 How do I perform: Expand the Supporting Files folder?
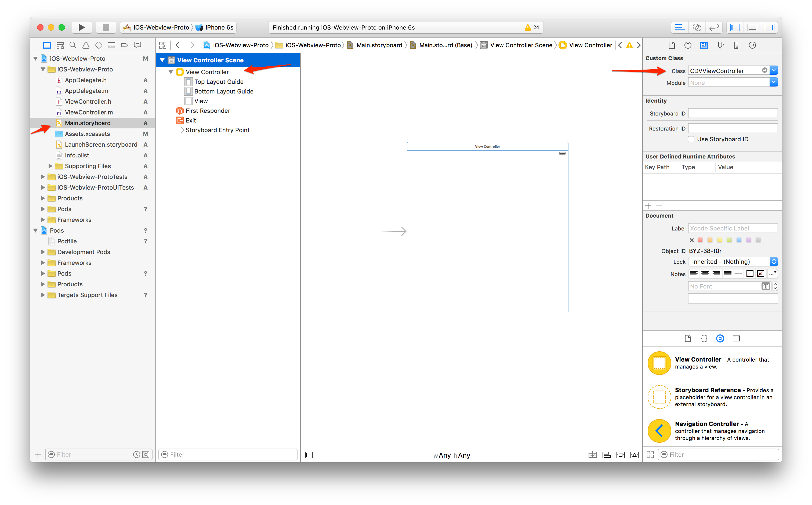tap(50, 166)
